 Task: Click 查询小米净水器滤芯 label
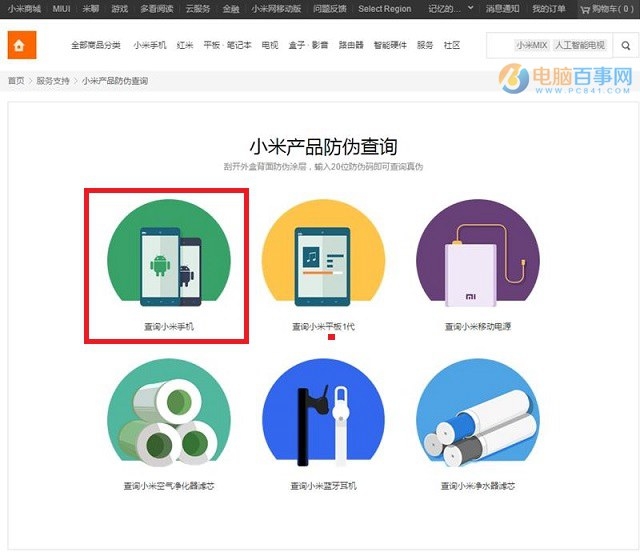(x=478, y=486)
